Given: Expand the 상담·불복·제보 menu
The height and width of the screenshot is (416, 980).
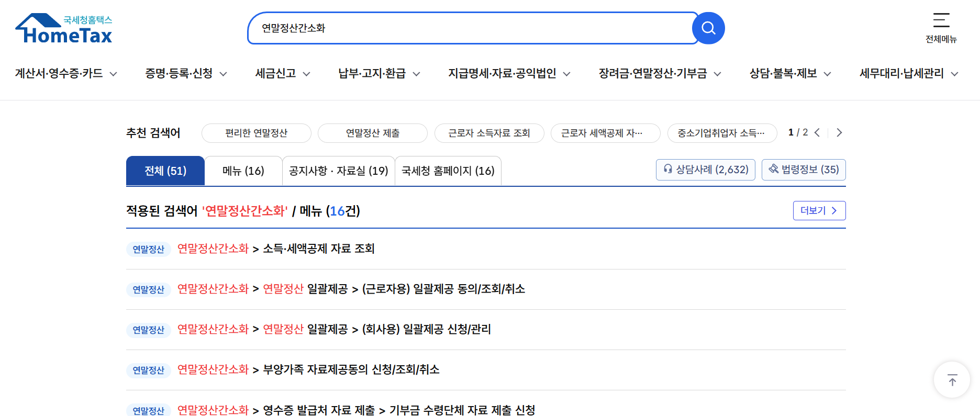Looking at the screenshot, I should coord(790,74).
